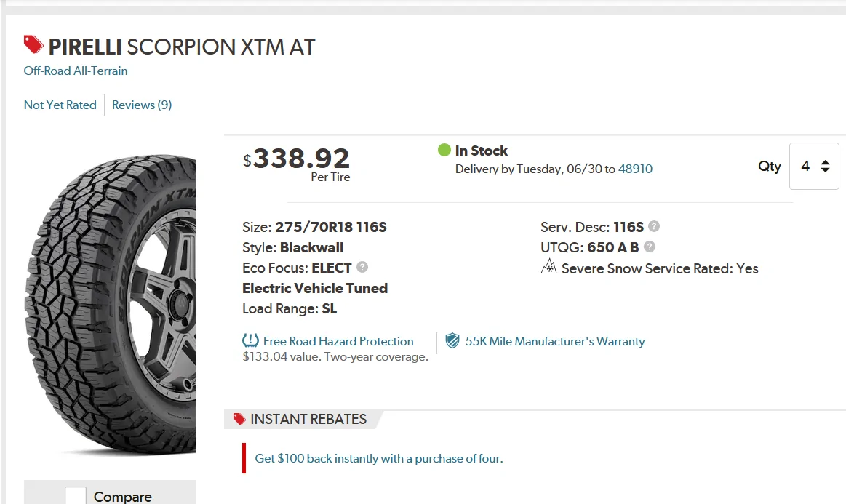Open the Off-Road All-Terrain category link

(x=76, y=71)
